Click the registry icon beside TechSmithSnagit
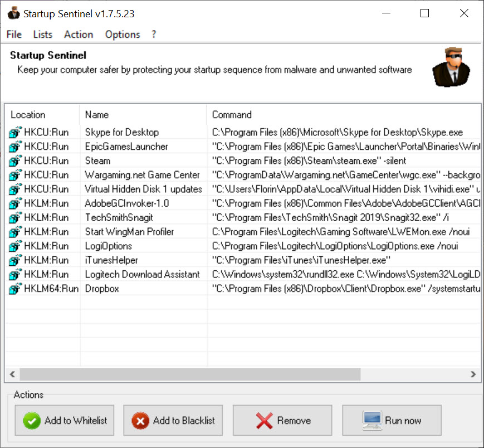 (x=15, y=217)
